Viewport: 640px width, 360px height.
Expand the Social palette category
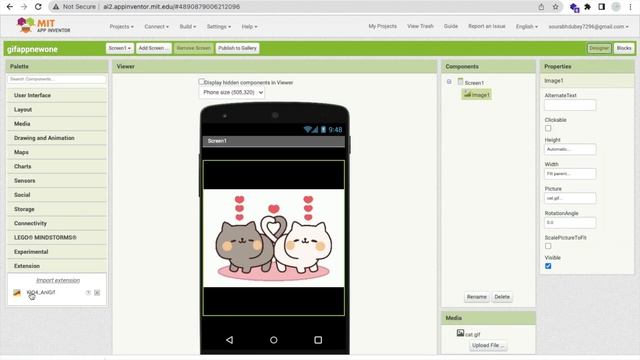[57, 195]
